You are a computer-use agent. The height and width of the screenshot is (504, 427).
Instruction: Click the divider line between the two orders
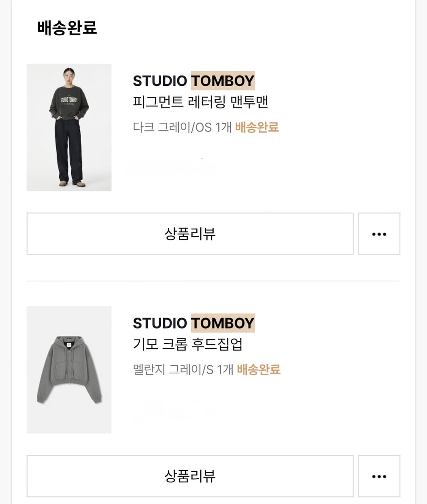click(213, 281)
